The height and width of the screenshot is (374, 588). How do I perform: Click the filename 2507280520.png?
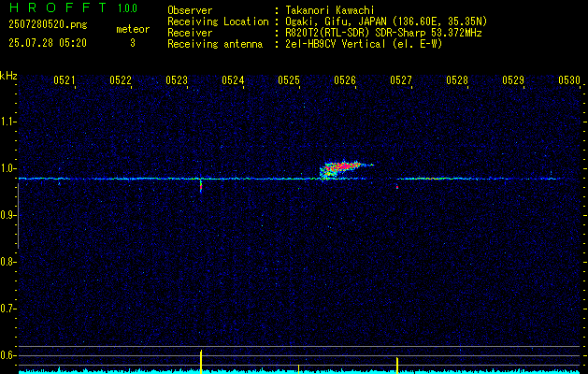click(x=48, y=25)
